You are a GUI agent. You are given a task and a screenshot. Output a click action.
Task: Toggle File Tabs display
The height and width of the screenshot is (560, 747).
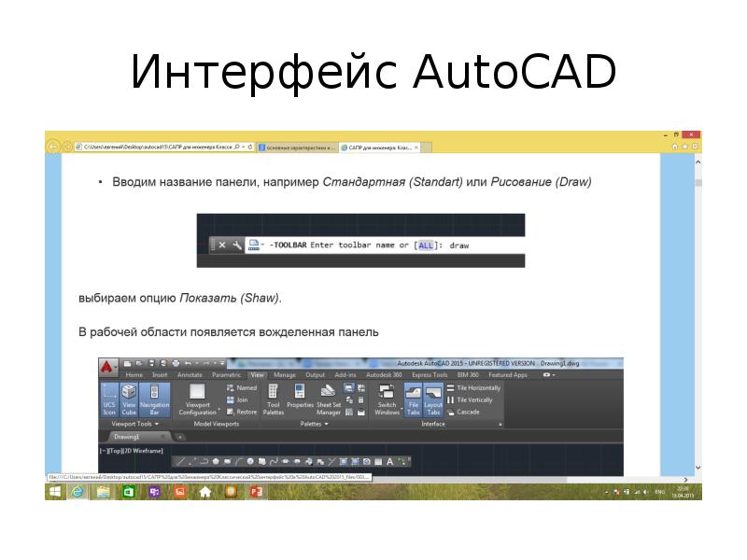coord(413,399)
